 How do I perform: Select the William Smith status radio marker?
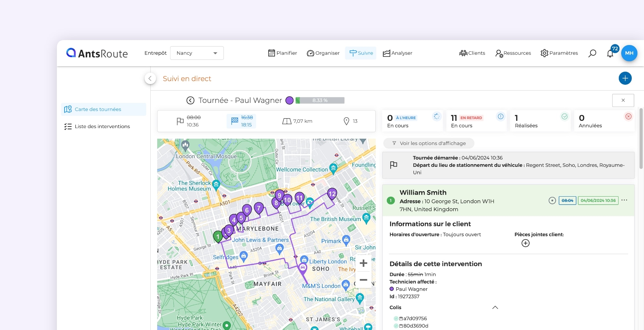pyautogui.click(x=552, y=200)
